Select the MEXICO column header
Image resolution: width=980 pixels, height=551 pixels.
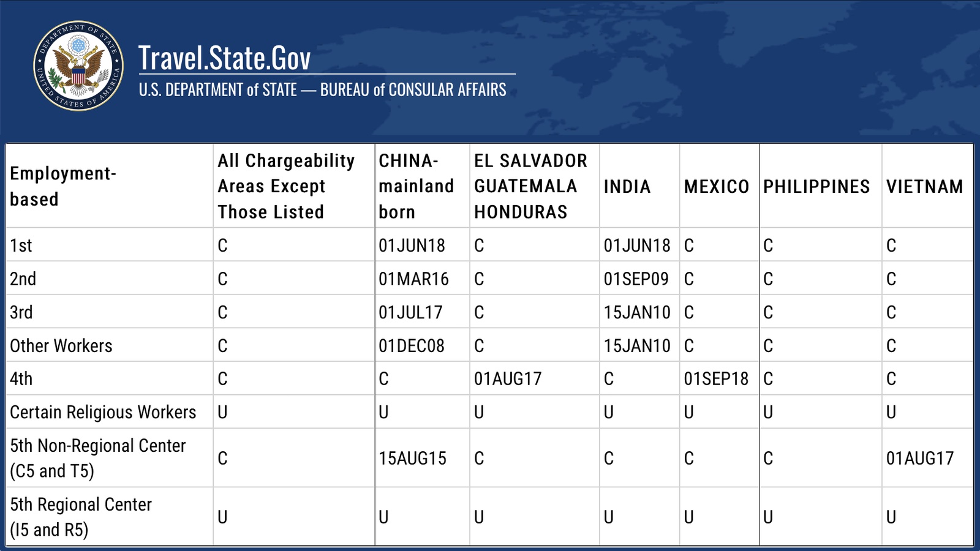point(717,187)
